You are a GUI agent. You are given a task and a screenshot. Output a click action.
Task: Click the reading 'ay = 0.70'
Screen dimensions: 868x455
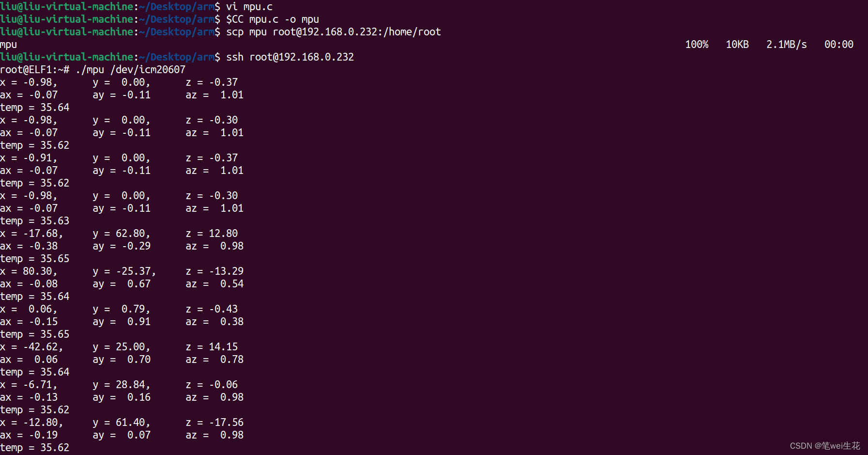pos(122,360)
